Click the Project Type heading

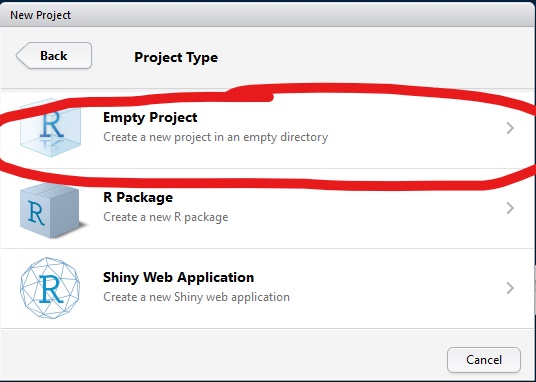(x=176, y=57)
